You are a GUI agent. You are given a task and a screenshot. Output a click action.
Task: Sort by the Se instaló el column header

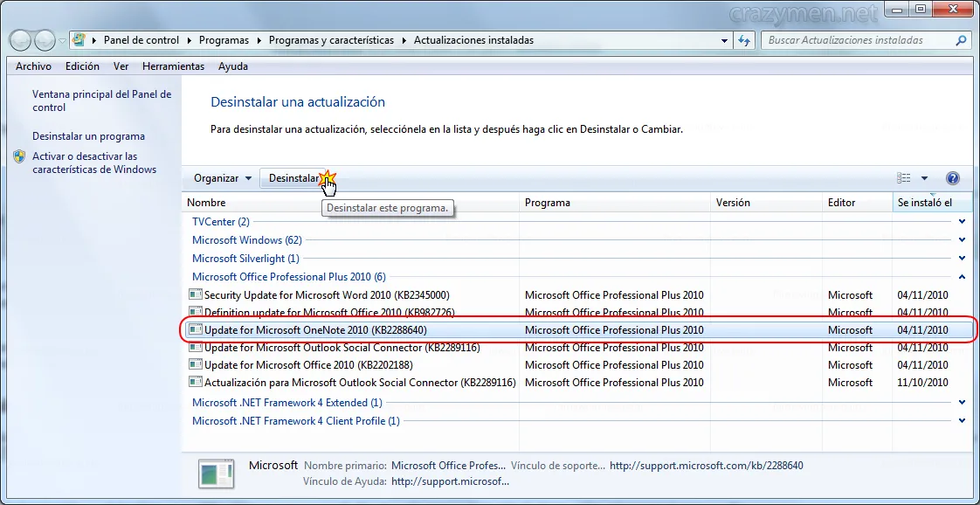click(x=933, y=203)
